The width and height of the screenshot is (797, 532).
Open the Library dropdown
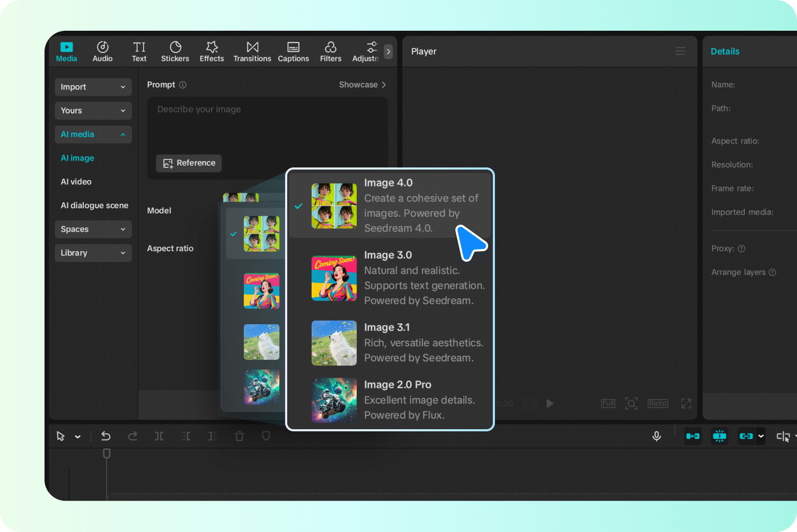coord(93,253)
